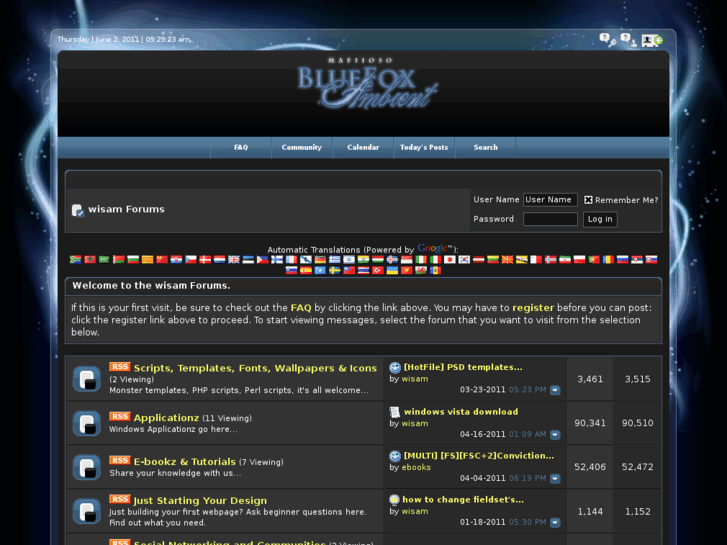Click the FAQ link in welcome message
The image size is (727, 545).
point(301,308)
